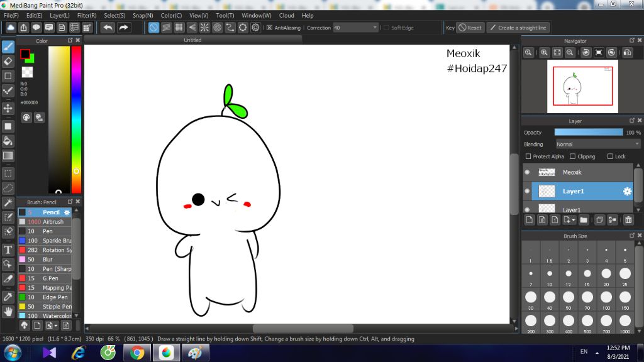Expand the add-layer dropdown arrow

(574, 220)
